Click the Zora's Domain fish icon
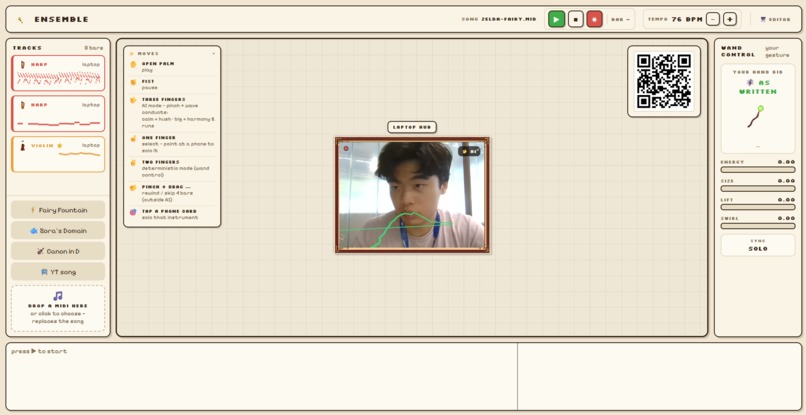Image resolution: width=806 pixels, height=415 pixels. (34, 231)
